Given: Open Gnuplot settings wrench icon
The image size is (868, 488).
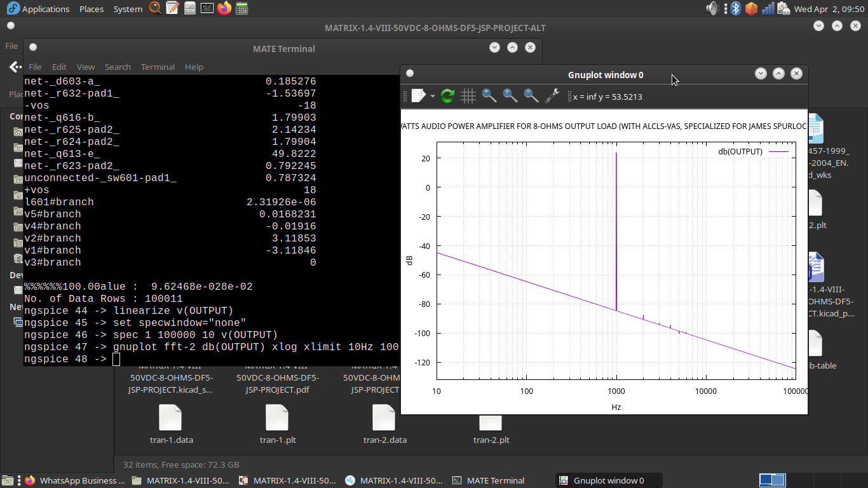Looking at the screenshot, I should tap(552, 96).
